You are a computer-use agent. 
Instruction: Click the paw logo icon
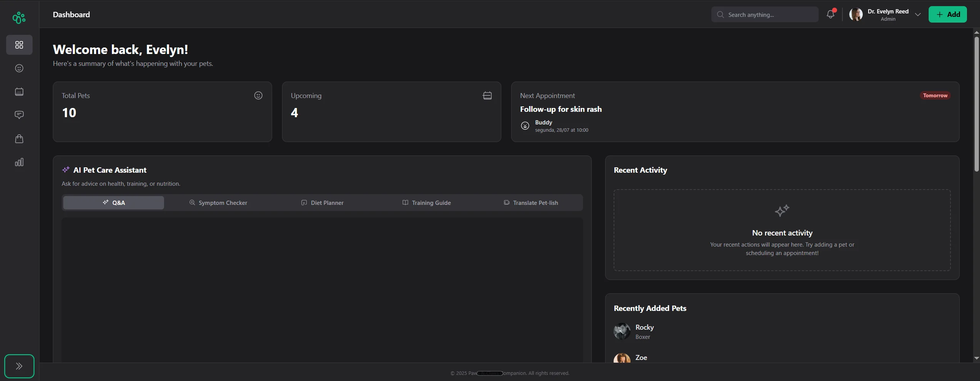pyautogui.click(x=19, y=18)
